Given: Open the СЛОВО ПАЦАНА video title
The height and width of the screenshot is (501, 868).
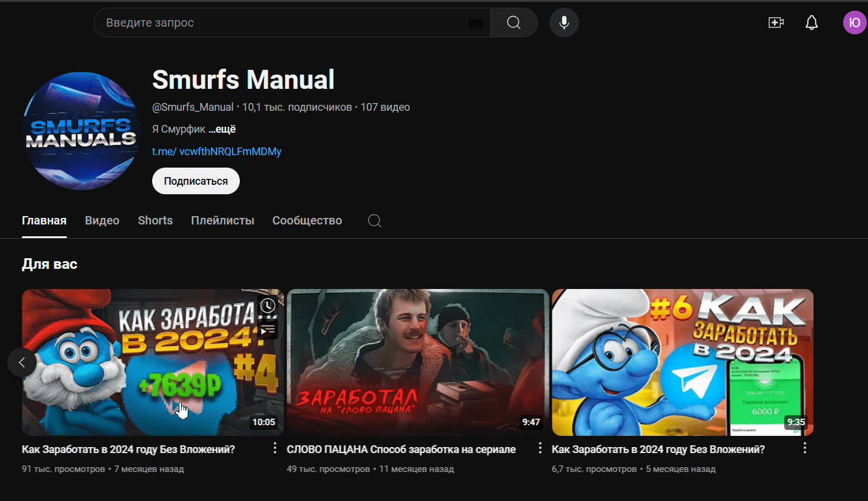Looking at the screenshot, I should click(x=401, y=449).
